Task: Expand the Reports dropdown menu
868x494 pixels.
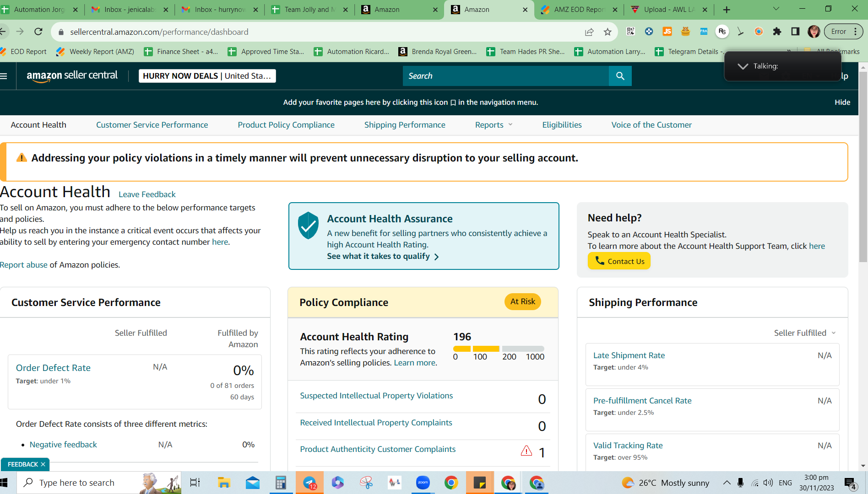Action: [494, 125]
